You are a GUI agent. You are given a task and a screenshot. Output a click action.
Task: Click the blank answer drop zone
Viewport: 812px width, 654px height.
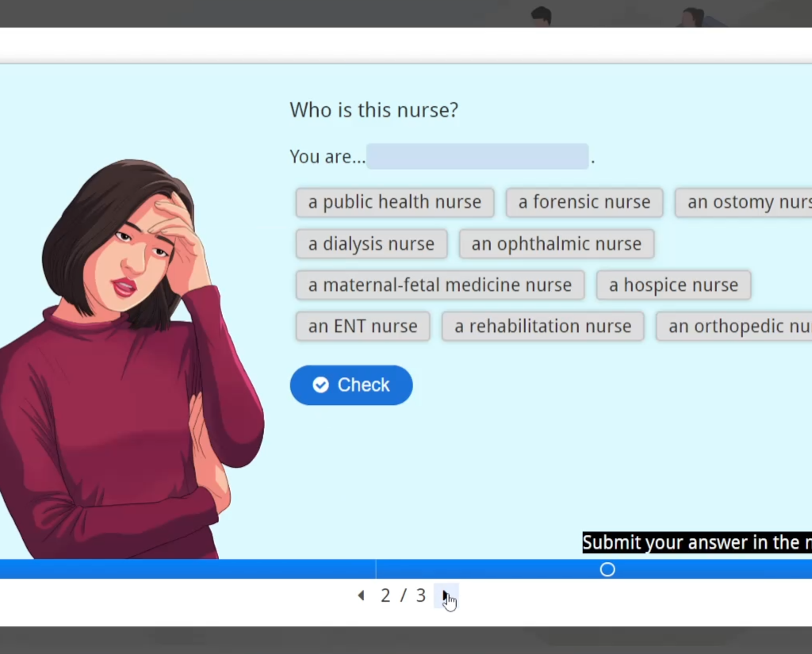[x=477, y=156]
